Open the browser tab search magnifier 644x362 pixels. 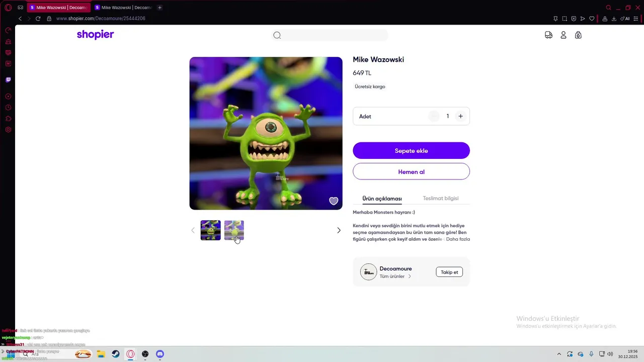[608, 8]
